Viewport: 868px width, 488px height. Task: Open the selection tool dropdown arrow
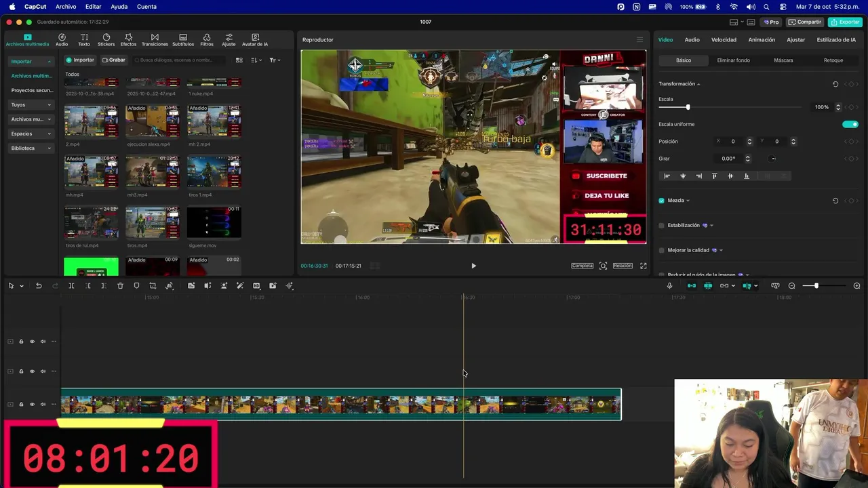coord(22,286)
